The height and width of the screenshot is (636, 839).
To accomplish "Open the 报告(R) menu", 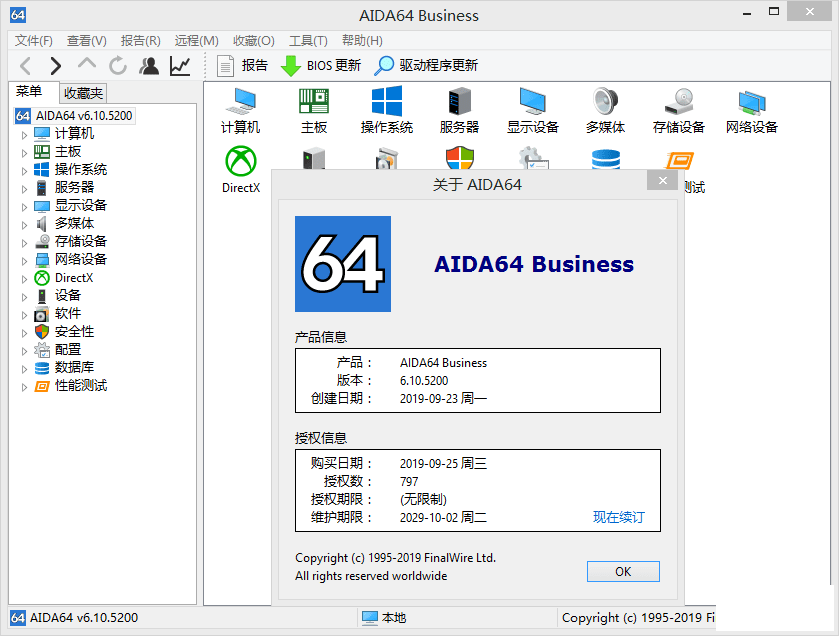I will (x=141, y=41).
